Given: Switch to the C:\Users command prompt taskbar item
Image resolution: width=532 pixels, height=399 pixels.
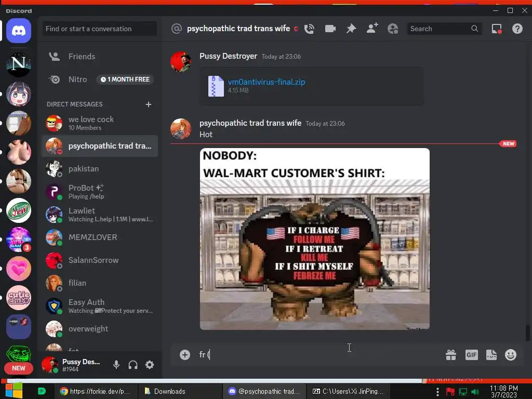Looking at the screenshot, I should click(x=348, y=391).
